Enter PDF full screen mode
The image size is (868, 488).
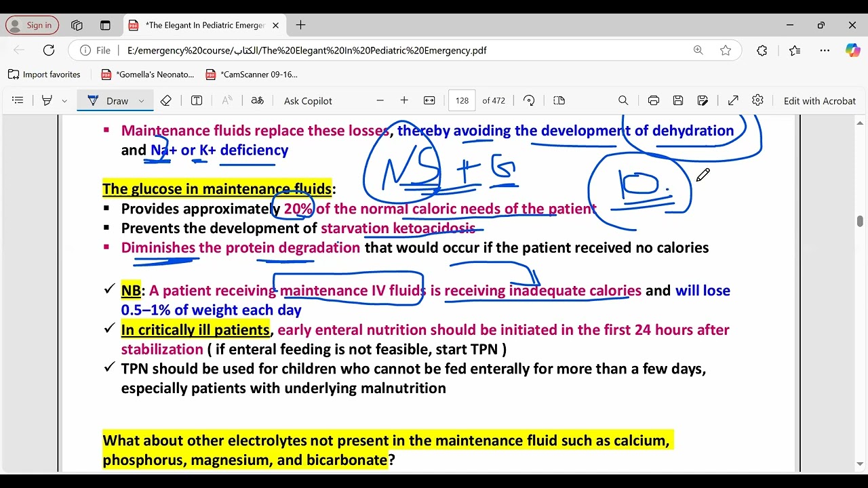click(733, 100)
